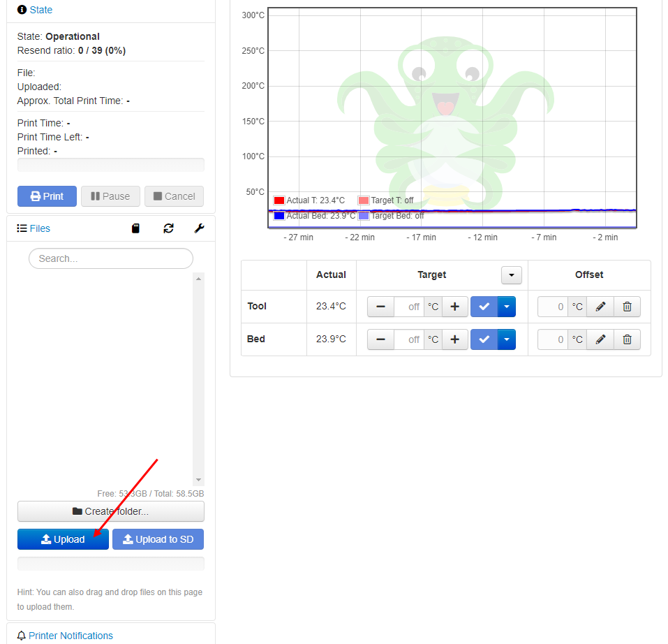Image resolution: width=668 pixels, height=644 pixels.
Task: Click the 'Resend ratio' text line
Action: coord(71,50)
